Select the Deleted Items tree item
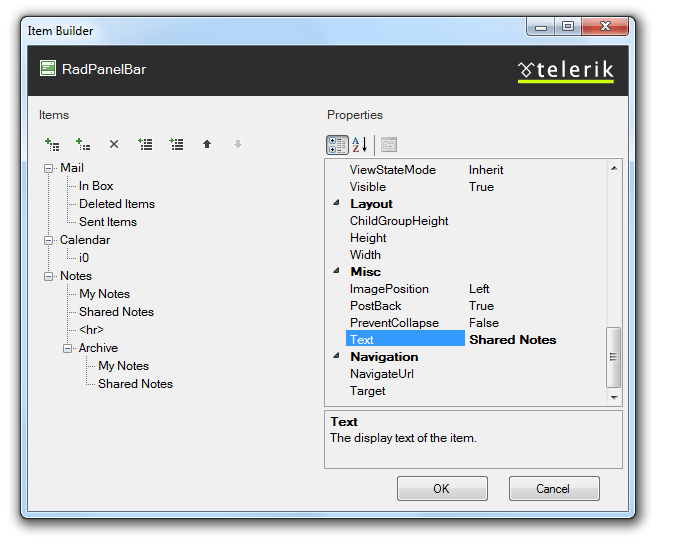Viewport: 675px width, 550px height. click(x=117, y=204)
